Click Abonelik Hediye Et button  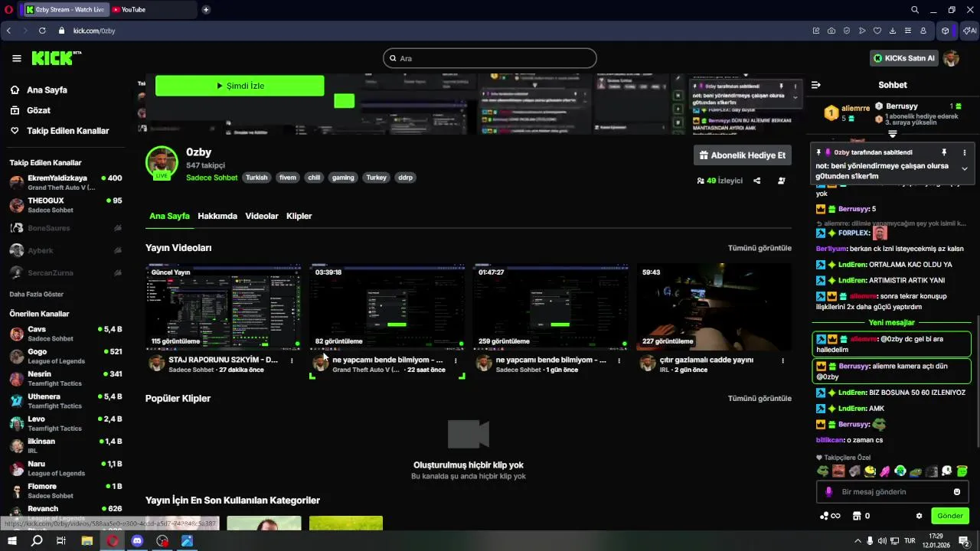click(x=743, y=155)
